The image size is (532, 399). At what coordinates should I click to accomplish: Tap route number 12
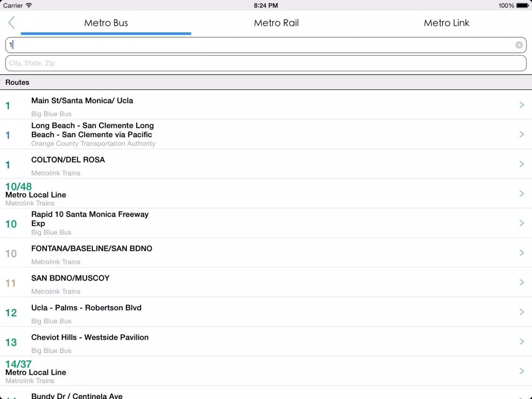click(x=11, y=312)
